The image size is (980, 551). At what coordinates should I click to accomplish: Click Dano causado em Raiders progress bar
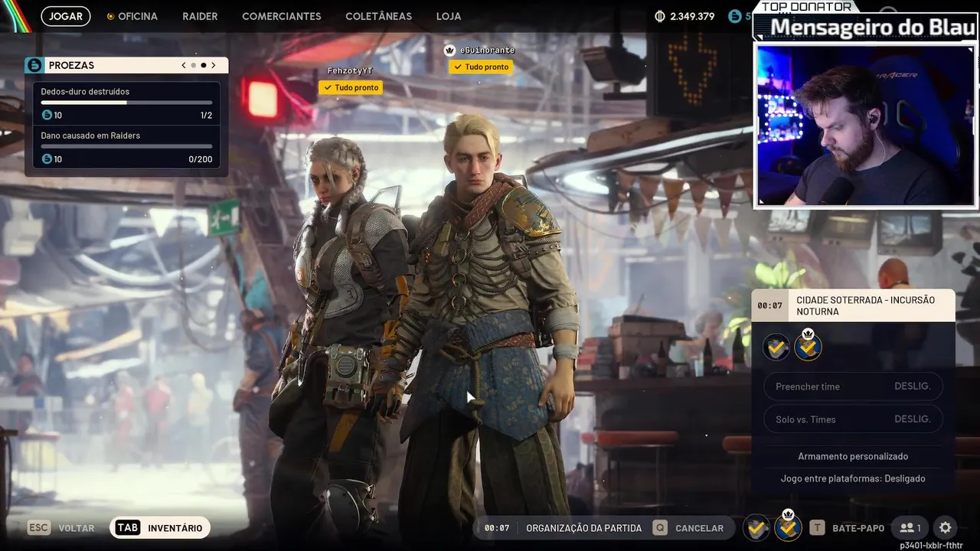pos(126,146)
